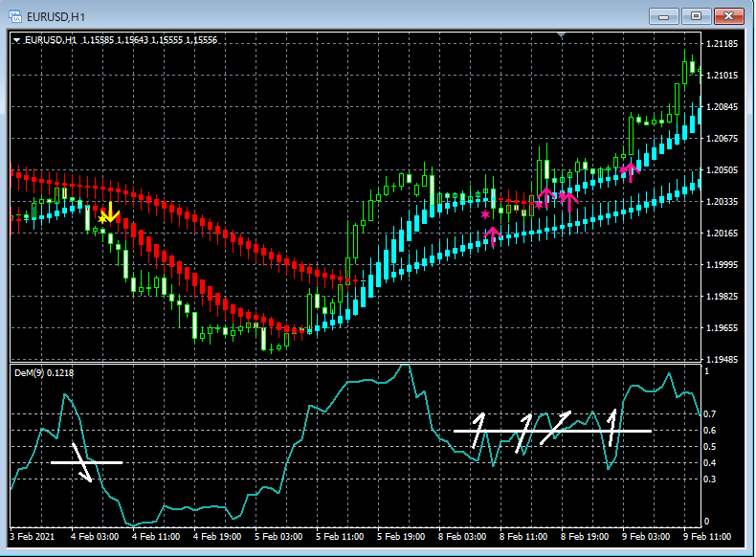This screenshot has height=557, width=756.
Task: Select the lowest pink up arrow
Action: coord(493,236)
